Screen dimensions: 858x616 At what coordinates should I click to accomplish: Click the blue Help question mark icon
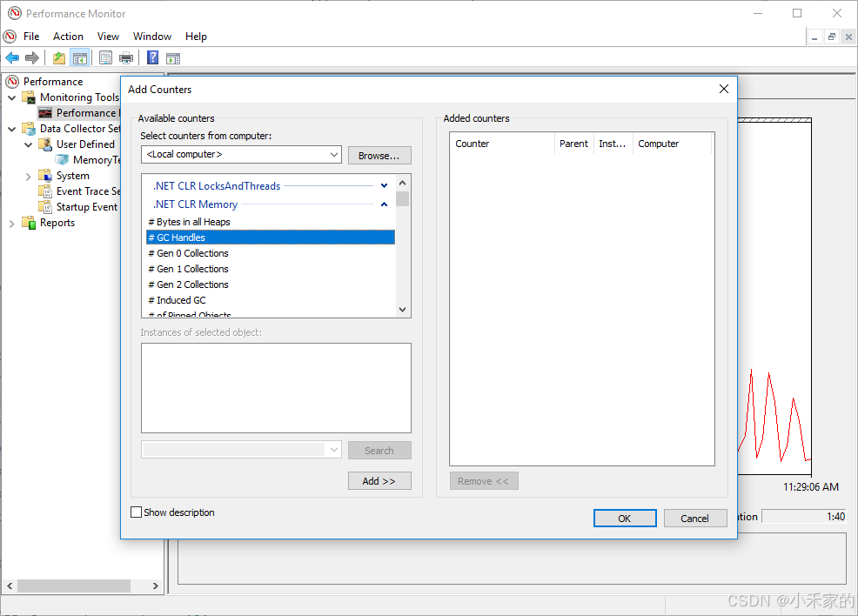pos(152,57)
